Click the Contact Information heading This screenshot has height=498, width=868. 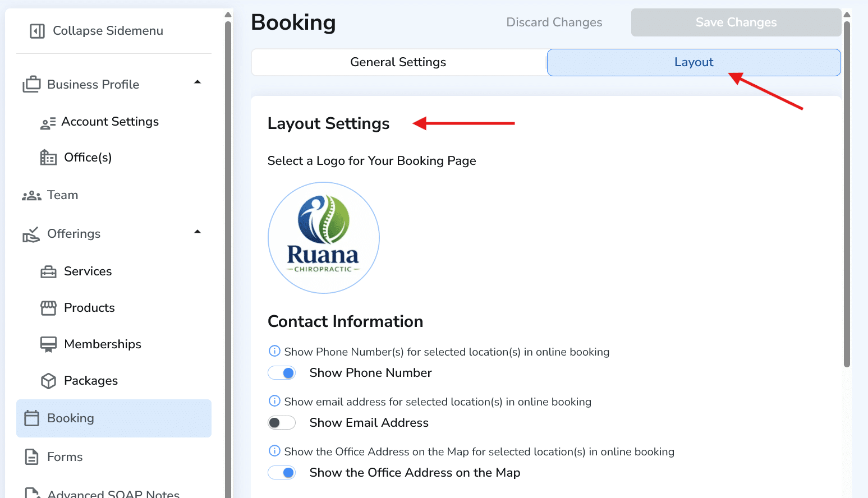click(345, 321)
